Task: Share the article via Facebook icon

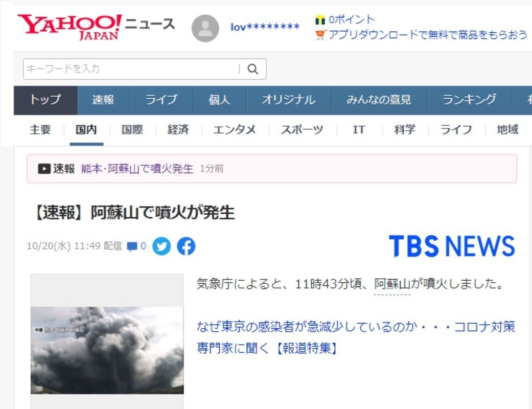Action: coord(186,246)
